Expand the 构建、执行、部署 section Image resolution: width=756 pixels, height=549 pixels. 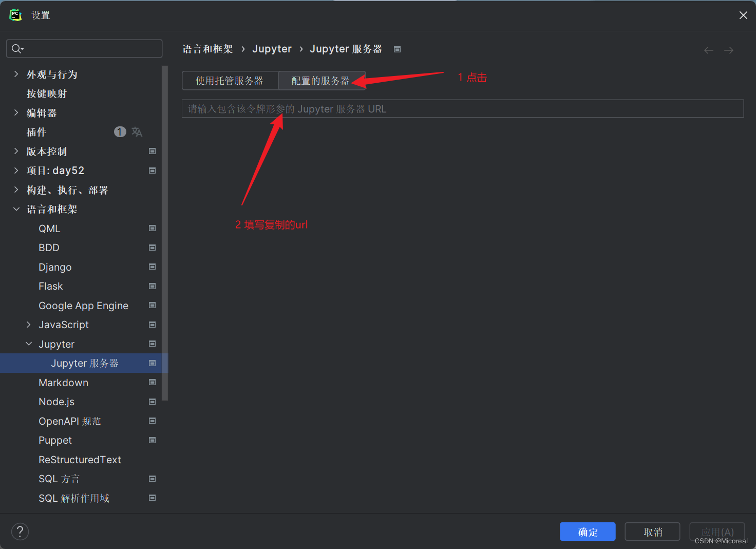(16, 190)
